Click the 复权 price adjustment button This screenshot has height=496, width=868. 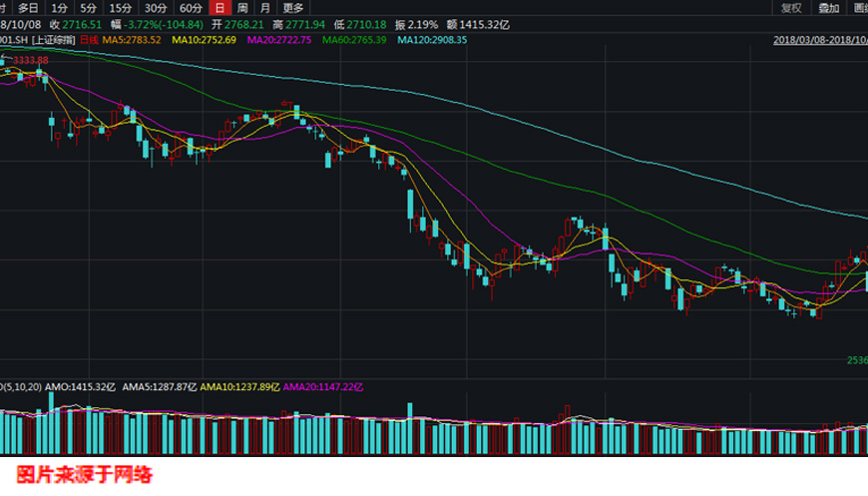791,8
